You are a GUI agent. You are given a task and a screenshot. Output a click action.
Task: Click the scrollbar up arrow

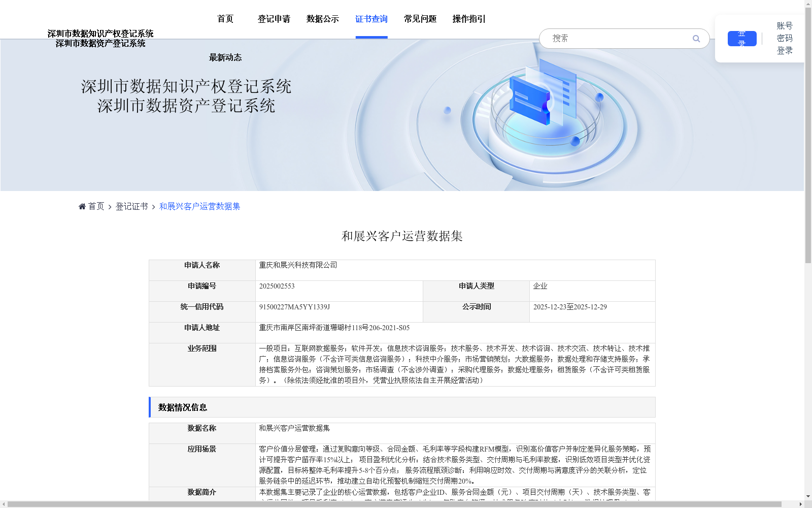808,4
